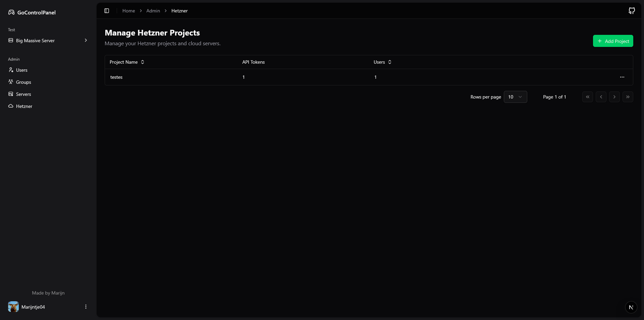The height and width of the screenshot is (320, 644).
Task: Click the GoControlPanel logo icon
Action: point(11,12)
